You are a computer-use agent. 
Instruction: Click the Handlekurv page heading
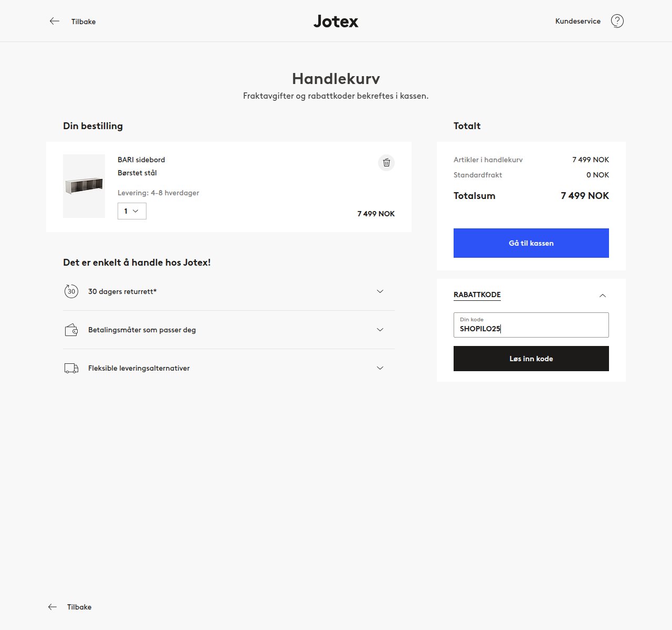click(x=336, y=79)
